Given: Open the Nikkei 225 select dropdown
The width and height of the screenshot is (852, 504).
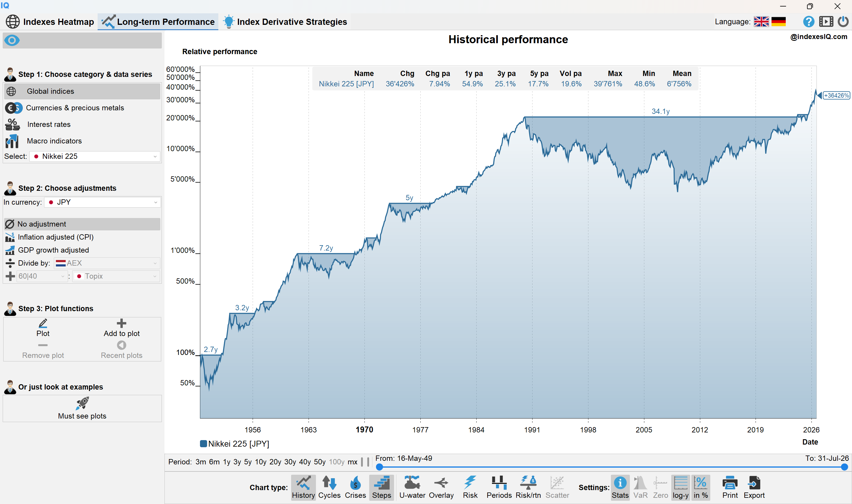Looking at the screenshot, I should pos(95,156).
